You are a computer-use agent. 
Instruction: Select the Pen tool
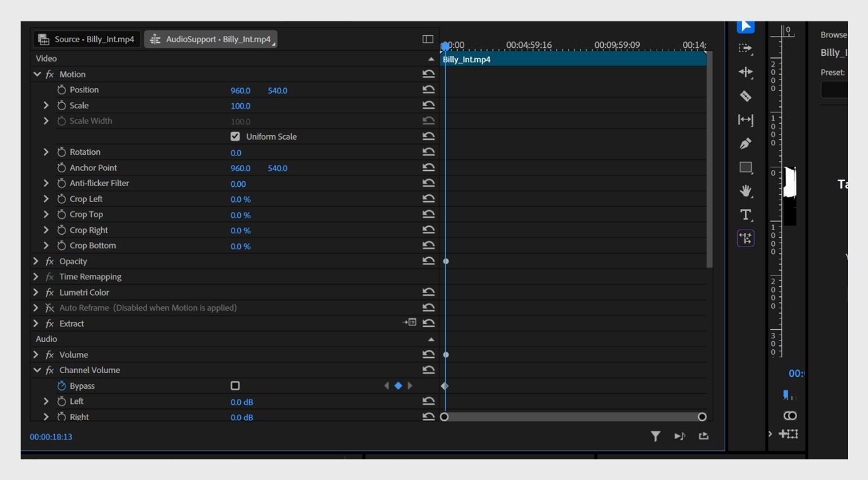click(x=745, y=143)
